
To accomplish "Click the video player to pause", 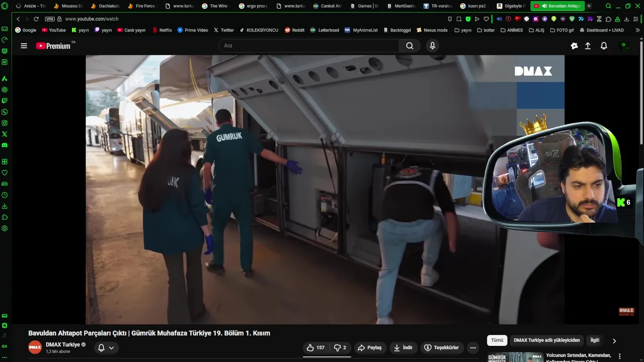I will pos(325,190).
